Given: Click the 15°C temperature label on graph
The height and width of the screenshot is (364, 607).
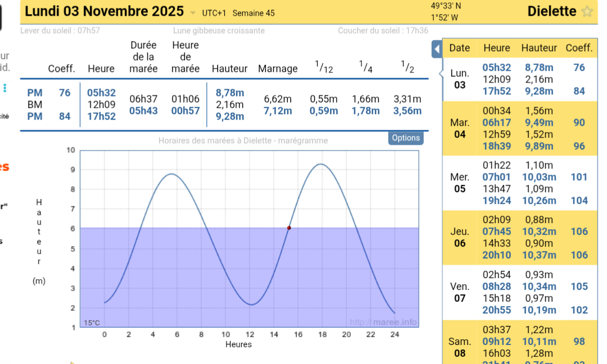Looking at the screenshot, I should [x=92, y=322].
